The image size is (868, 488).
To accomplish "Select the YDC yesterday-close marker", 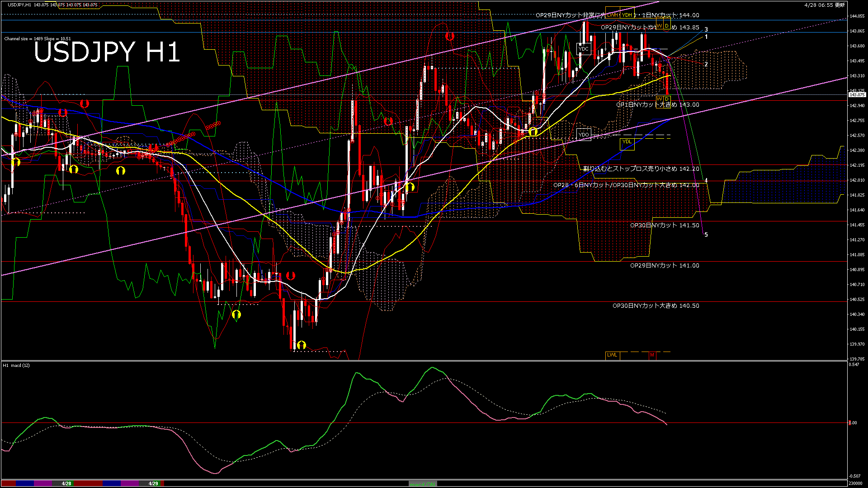I will coord(584,49).
